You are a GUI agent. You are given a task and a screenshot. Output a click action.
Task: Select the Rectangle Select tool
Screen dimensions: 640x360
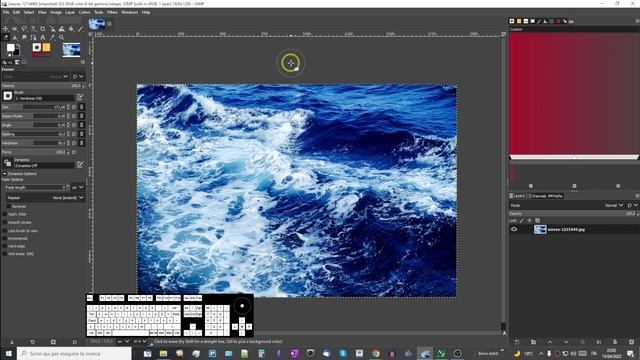tap(15, 29)
